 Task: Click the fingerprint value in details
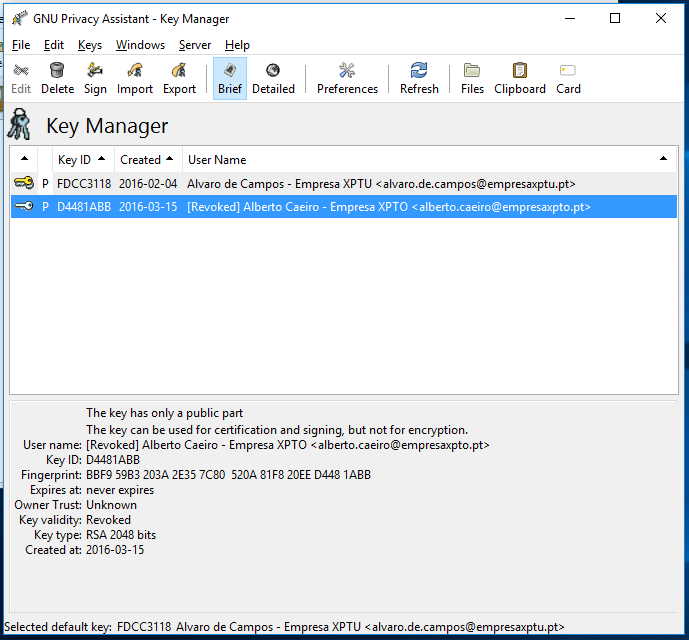point(228,475)
